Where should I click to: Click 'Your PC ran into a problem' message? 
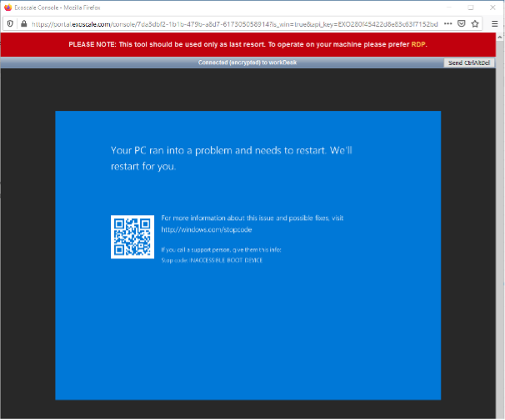tap(231, 158)
